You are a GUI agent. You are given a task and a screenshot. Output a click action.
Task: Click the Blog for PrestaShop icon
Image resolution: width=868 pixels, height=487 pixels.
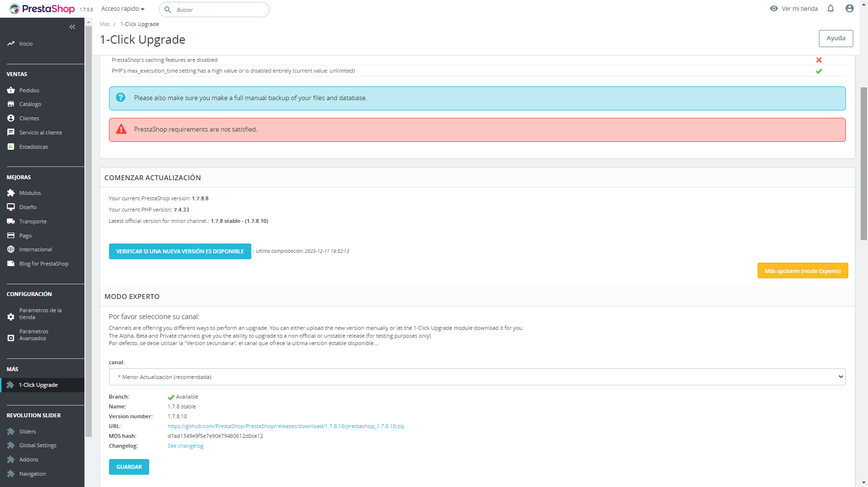(11, 264)
